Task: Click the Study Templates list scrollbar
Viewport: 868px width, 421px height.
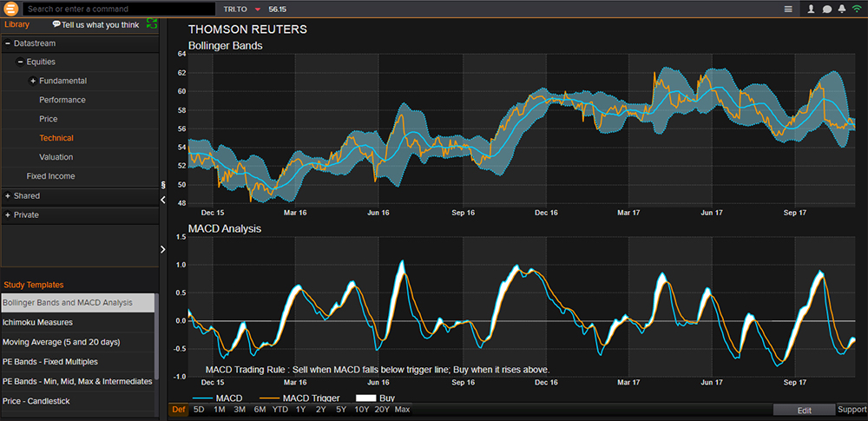Action: [156, 336]
